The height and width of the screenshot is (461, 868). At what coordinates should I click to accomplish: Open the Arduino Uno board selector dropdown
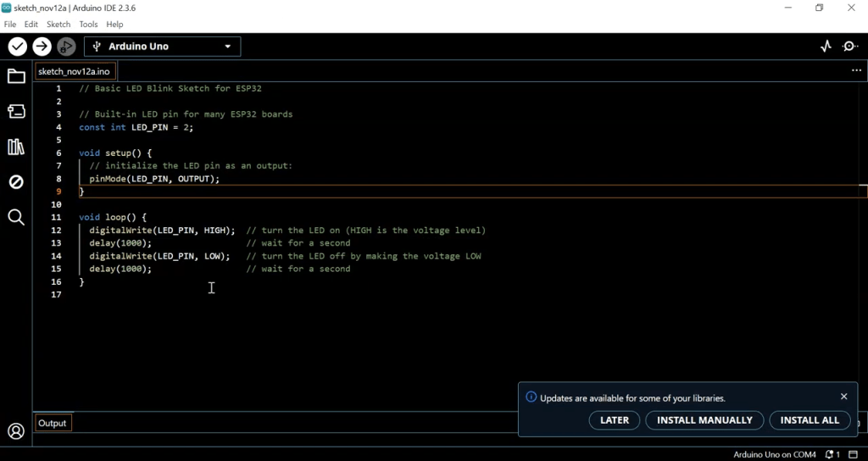tap(162, 47)
